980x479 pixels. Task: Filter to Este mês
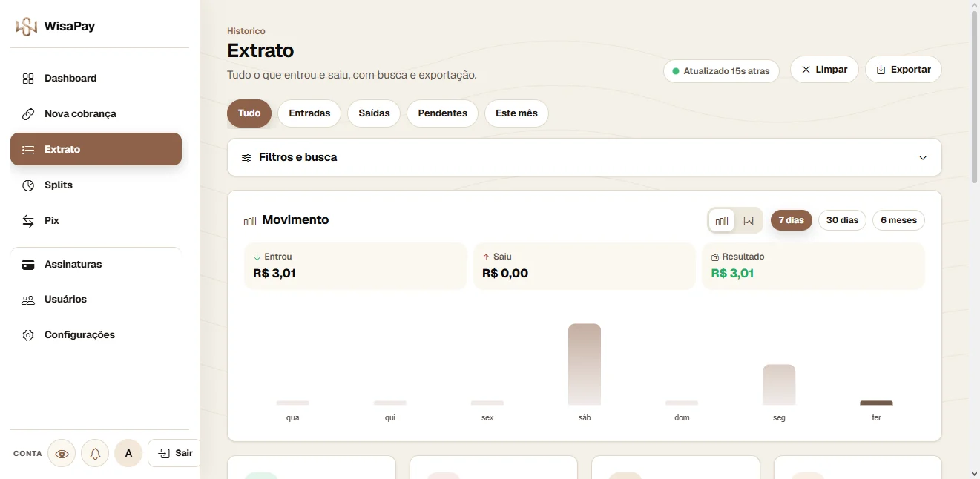pos(516,113)
